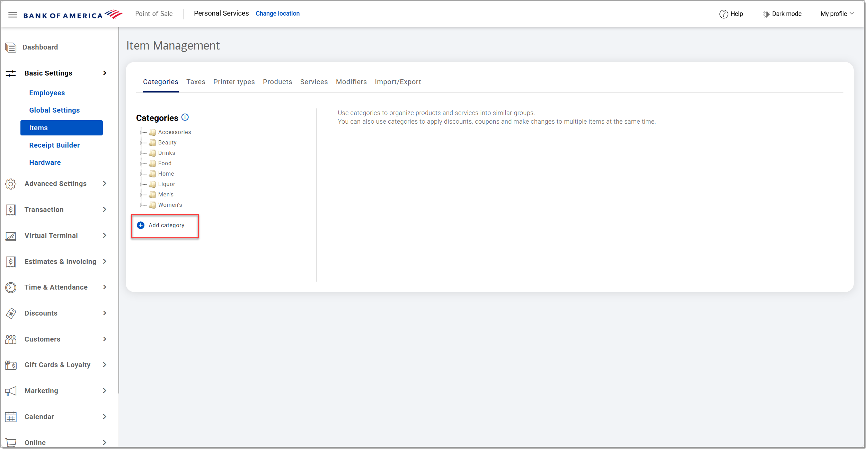This screenshot has width=868, height=451.
Task: Open the hamburger menu icon
Action: click(x=13, y=15)
